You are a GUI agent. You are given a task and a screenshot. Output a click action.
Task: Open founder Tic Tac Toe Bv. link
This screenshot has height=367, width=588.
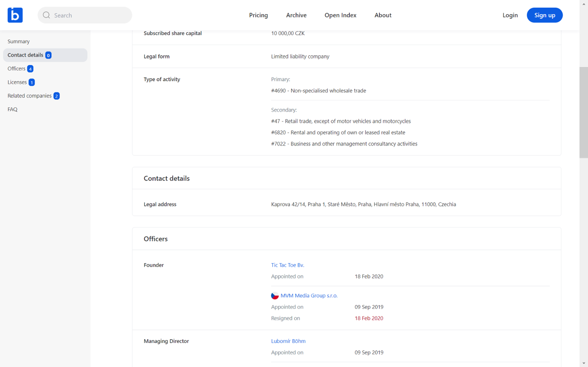pos(287,265)
